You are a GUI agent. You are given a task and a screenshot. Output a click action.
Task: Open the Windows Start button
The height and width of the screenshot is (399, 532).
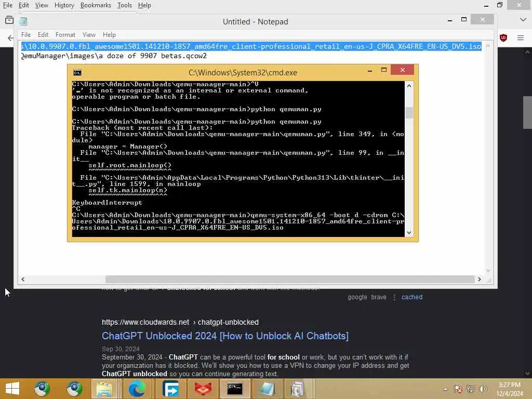[x=12, y=389]
